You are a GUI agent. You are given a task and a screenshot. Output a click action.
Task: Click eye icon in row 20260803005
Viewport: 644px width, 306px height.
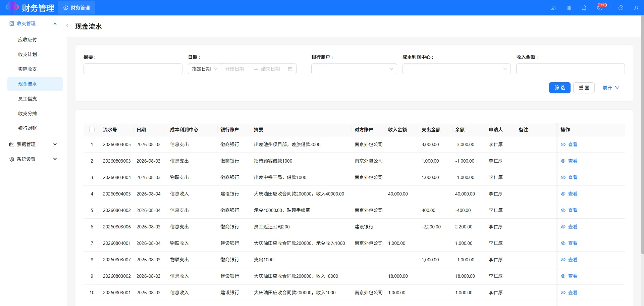563,144
